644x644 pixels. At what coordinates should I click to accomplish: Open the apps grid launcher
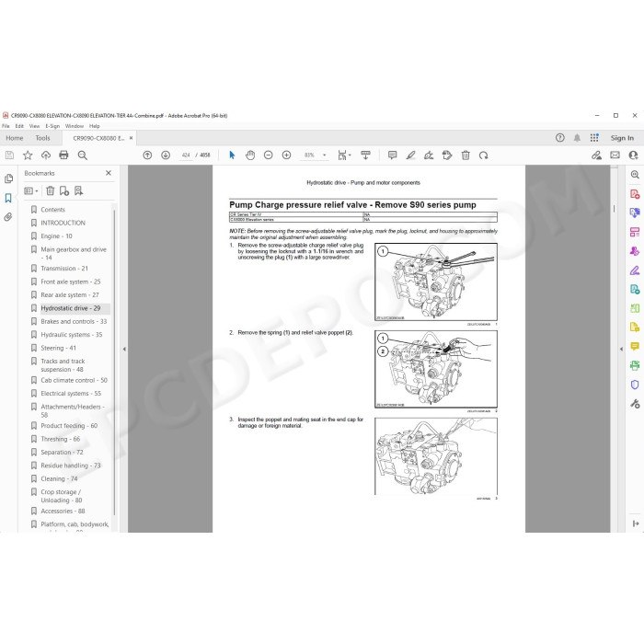point(594,138)
